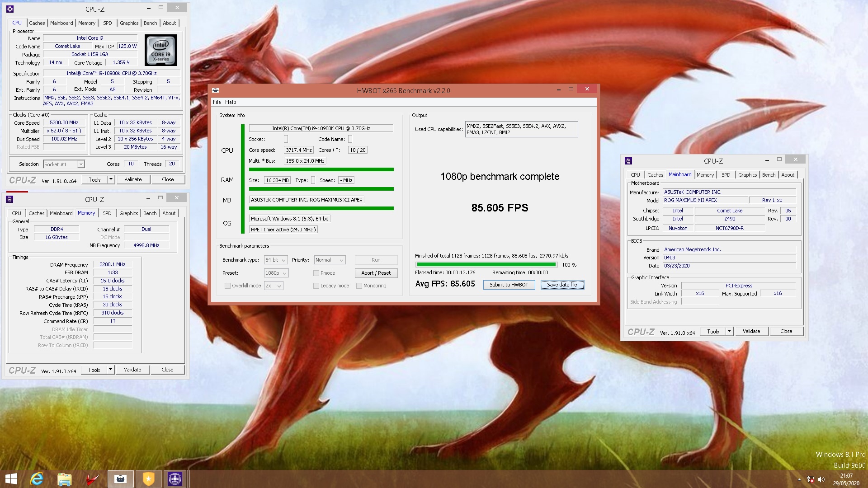868x488 pixels.
Task: Click the green CPU load bar
Action: click(321, 169)
